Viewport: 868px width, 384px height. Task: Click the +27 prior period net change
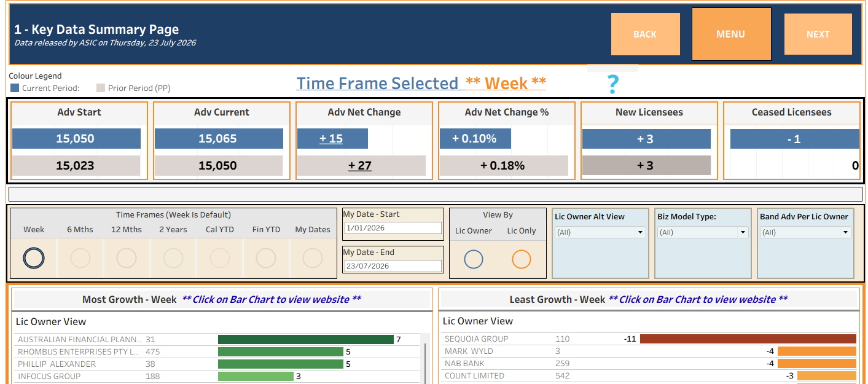[x=360, y=166]
